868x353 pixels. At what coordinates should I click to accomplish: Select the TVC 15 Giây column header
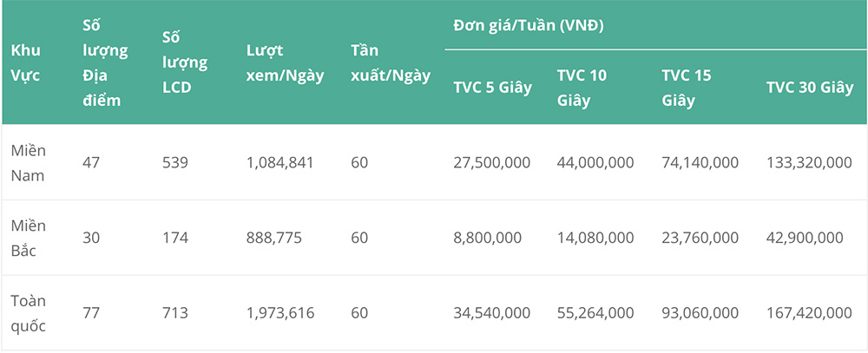[x=686, y=87]
